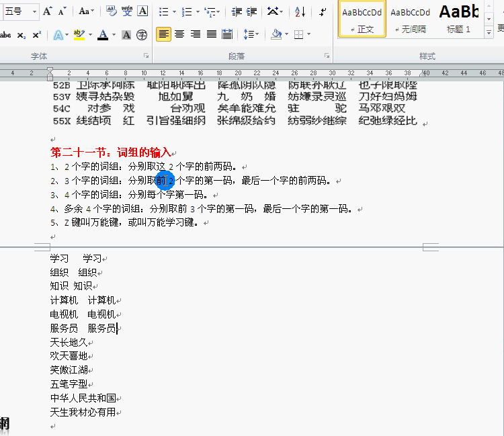Open the font size box showing 五号
The width and height of the screenshot is (504, 436).
point(21,11)
